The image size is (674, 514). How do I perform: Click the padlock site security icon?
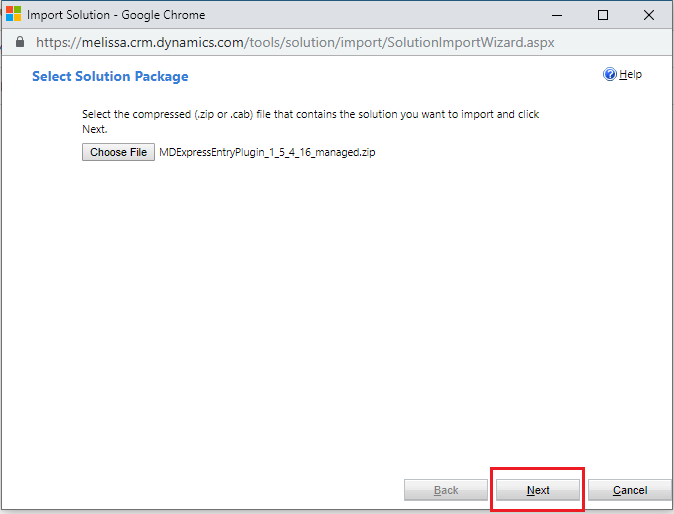(x=19, y=43)
